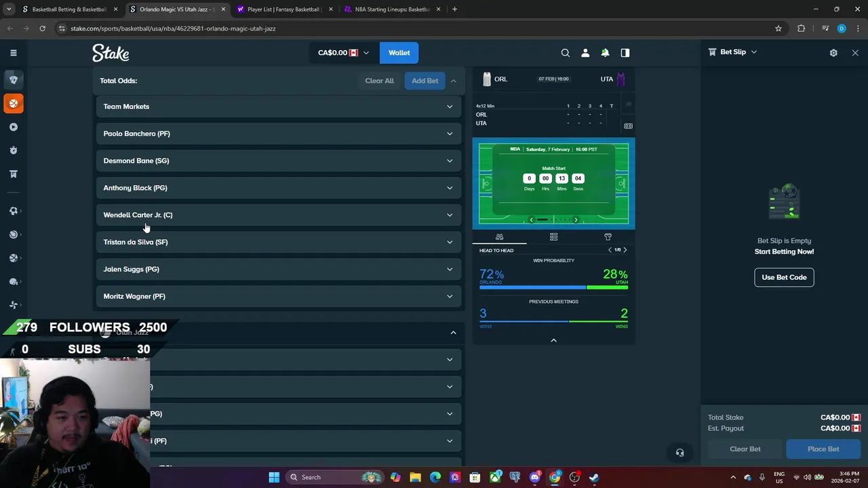Click the Place Bet button

[823, 449]
